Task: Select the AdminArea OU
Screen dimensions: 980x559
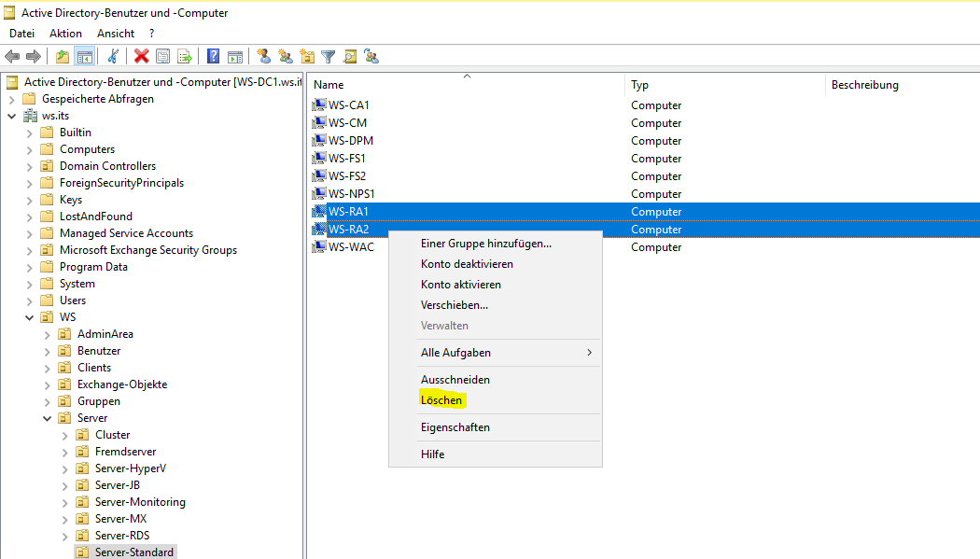Action: (105, 334)
